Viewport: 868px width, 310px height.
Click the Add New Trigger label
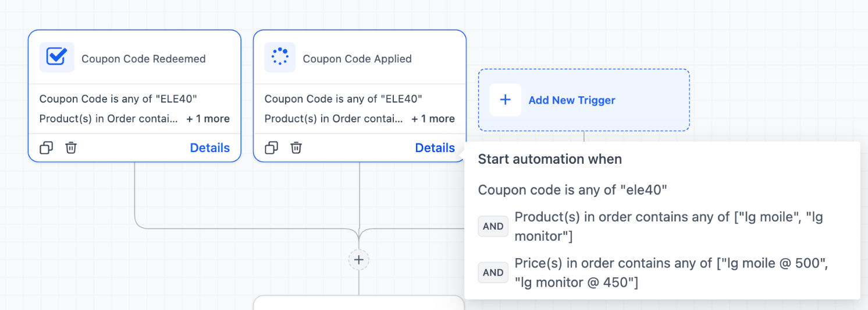tap(571, 100)
